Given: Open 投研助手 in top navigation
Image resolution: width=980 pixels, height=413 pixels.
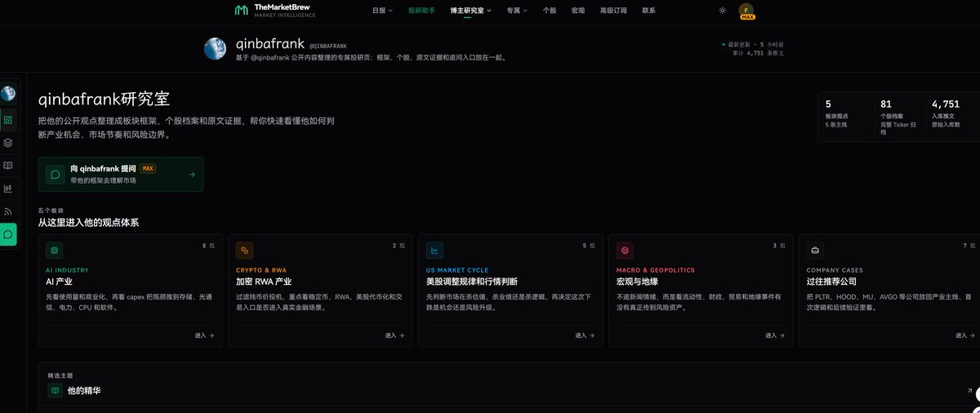Looking at the screenshot, I should click(x=421, y=11).
